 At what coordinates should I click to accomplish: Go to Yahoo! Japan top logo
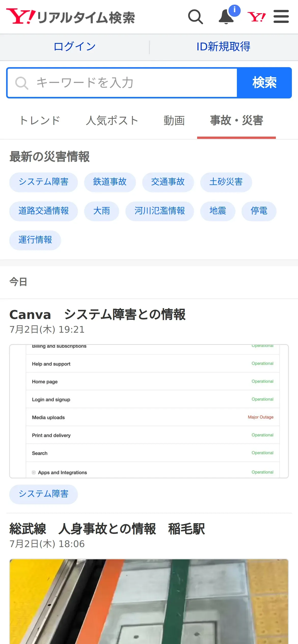(257, 17)
